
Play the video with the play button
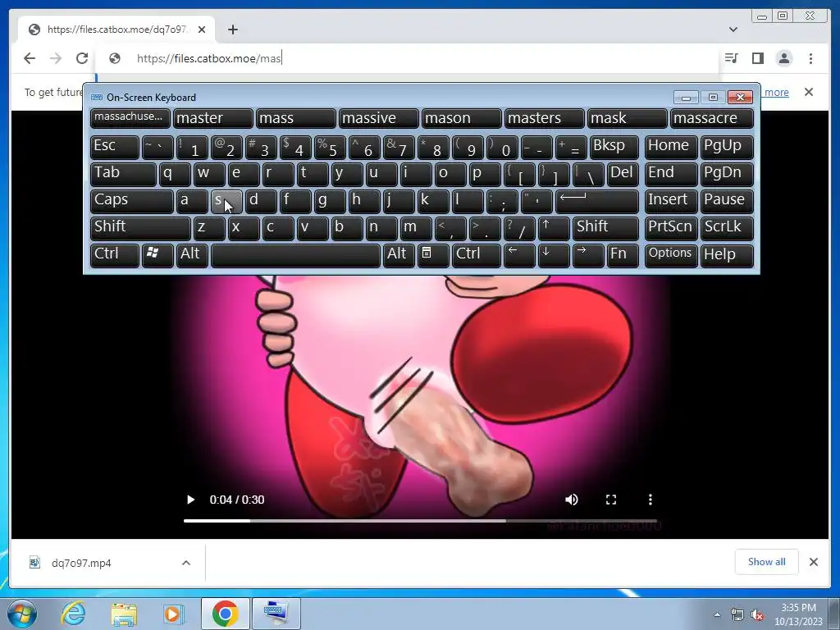(x=190, y=500)
